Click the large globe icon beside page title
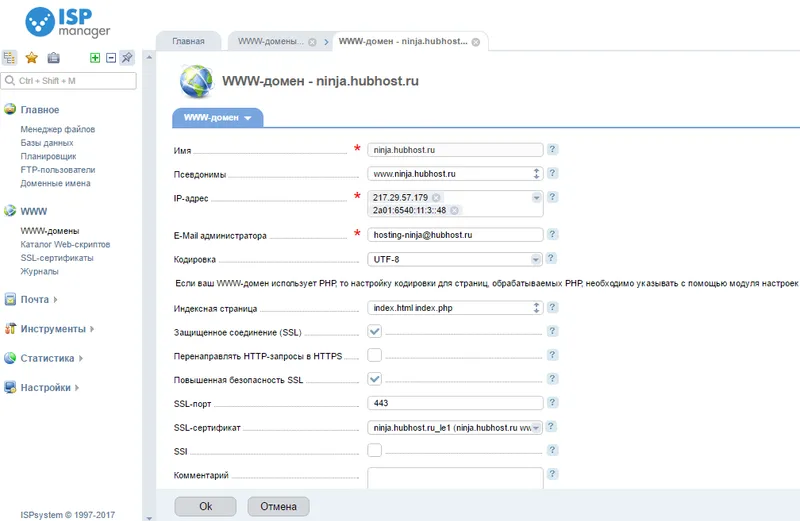Viewport: 800px width, 521px height. pos(196,81)
